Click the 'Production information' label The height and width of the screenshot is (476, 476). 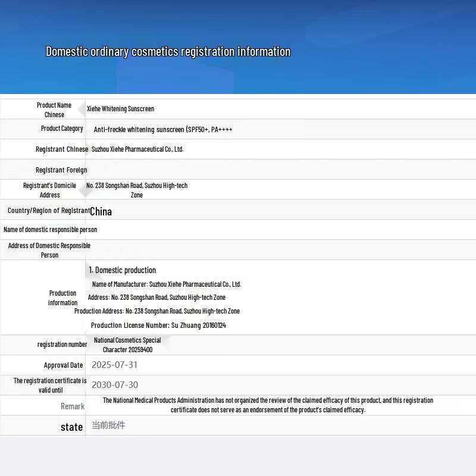[63, 298]
